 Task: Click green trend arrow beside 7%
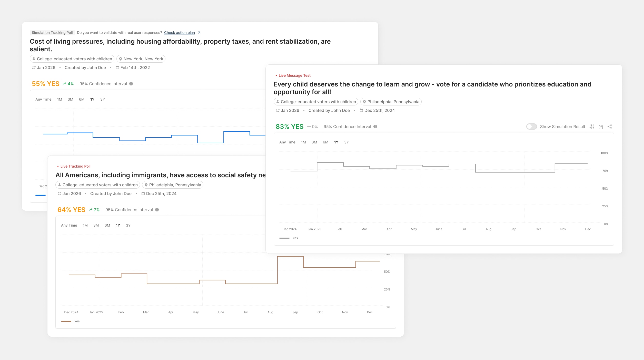click(x=91, y=210)
